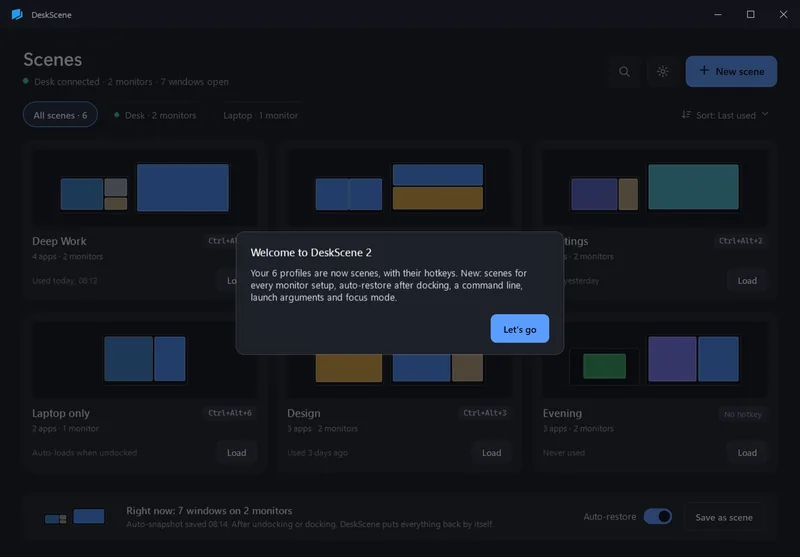Image resolution: width=800 pixels, height=557 pixels.
Task: Click the Auto-loads when undocked note
Action: click(x=84, y=452)
